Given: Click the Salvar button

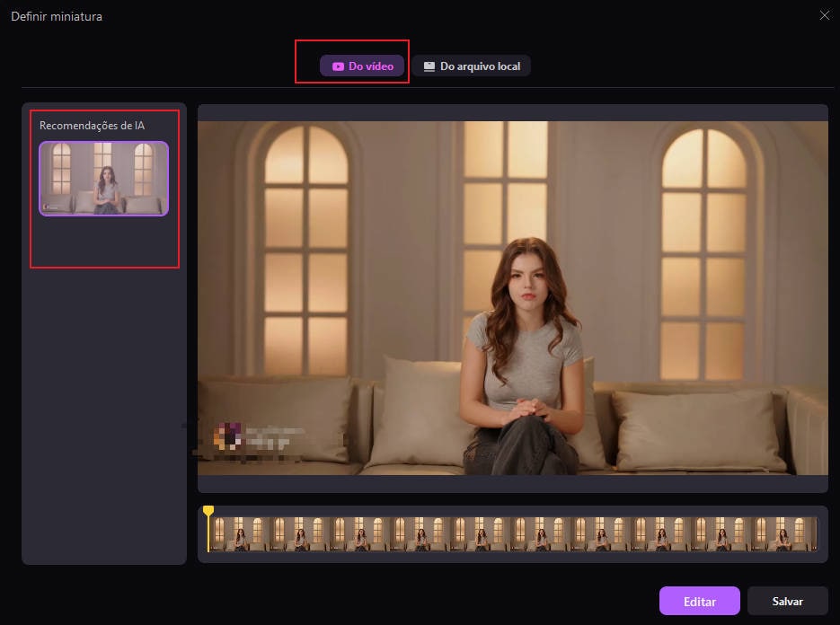Looking at the screenshot, I should pos(787,601).
